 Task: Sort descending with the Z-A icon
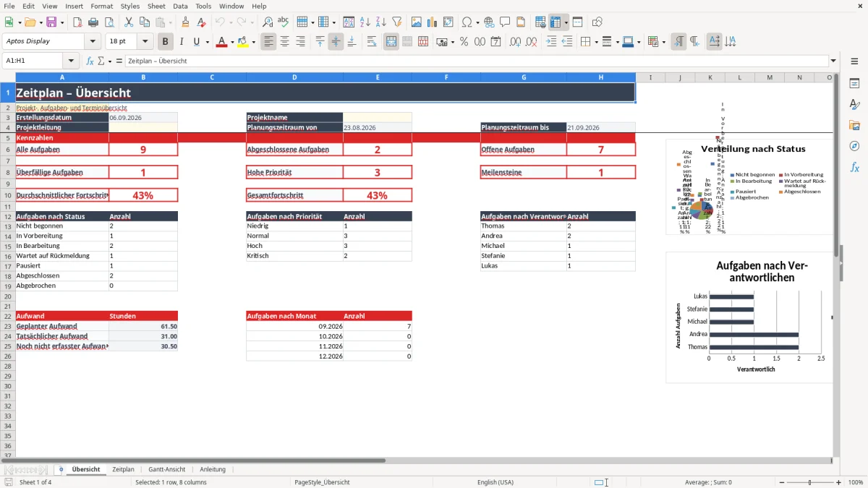click(x=381, y=22)
